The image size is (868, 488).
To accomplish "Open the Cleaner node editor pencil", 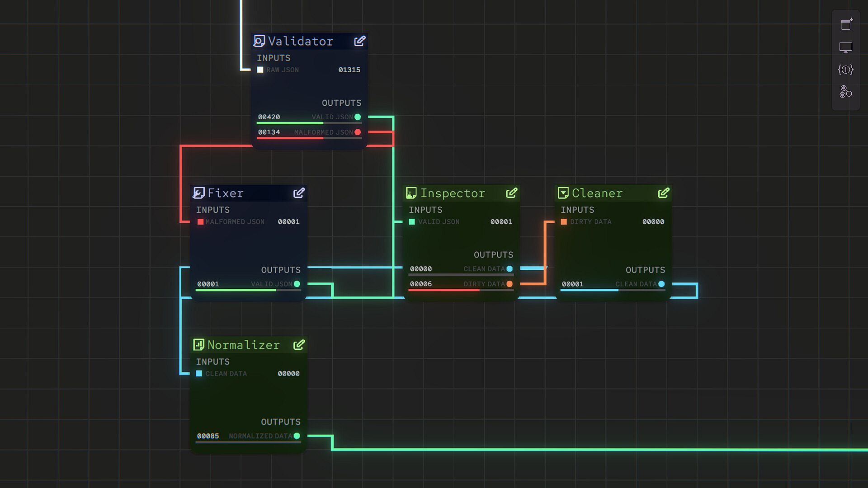I will 663,193.
